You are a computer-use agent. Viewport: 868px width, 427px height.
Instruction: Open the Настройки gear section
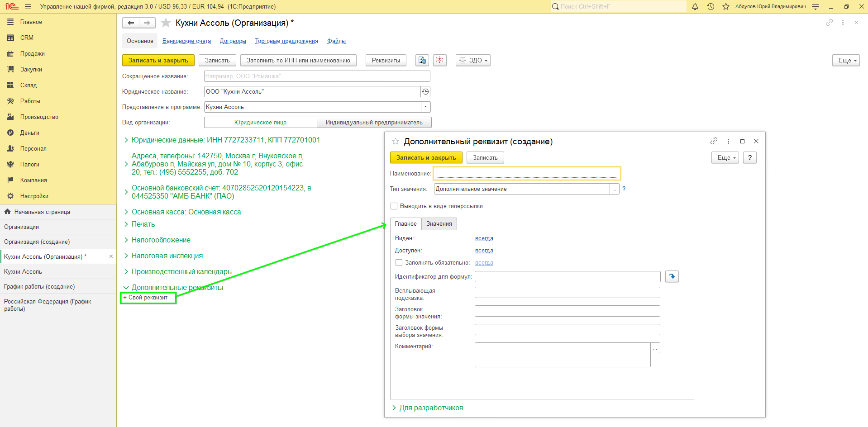tap(34, 196)
